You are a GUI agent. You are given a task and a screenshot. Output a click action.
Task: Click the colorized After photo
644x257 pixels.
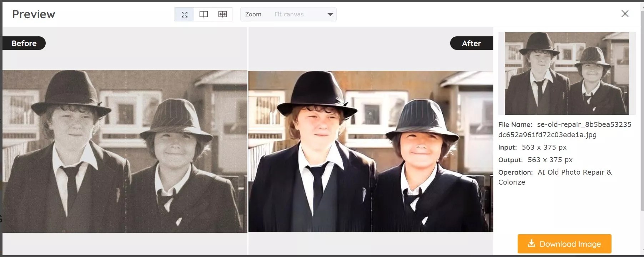click(x=371, y=151)
